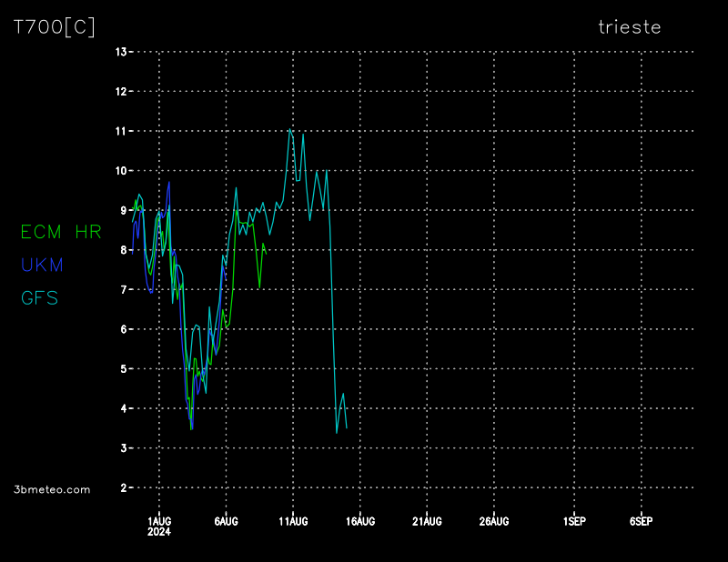Image resolution: width=728 pixels, height=562 pixels.
Task: Click the 10 value on temperature axis
Action: [120, 170]
